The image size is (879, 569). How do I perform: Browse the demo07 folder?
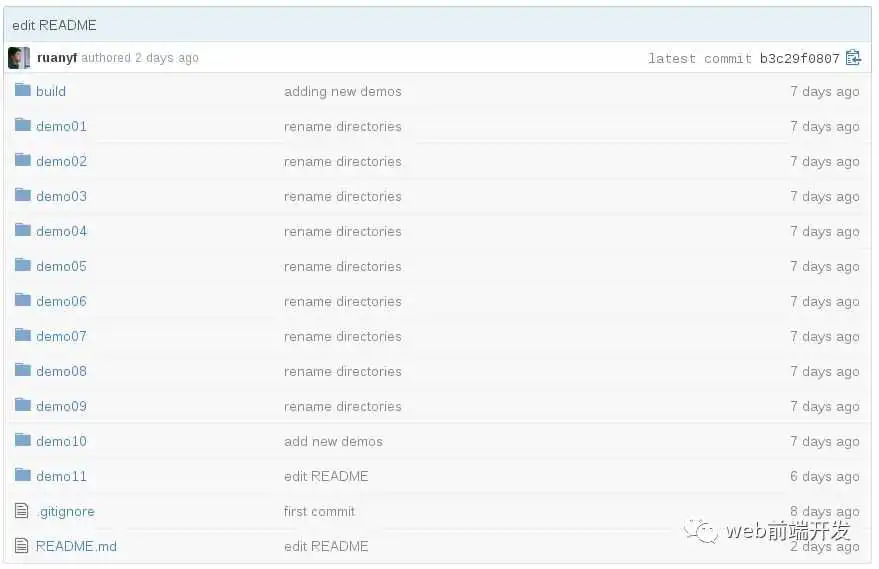[x=61, y=336]
